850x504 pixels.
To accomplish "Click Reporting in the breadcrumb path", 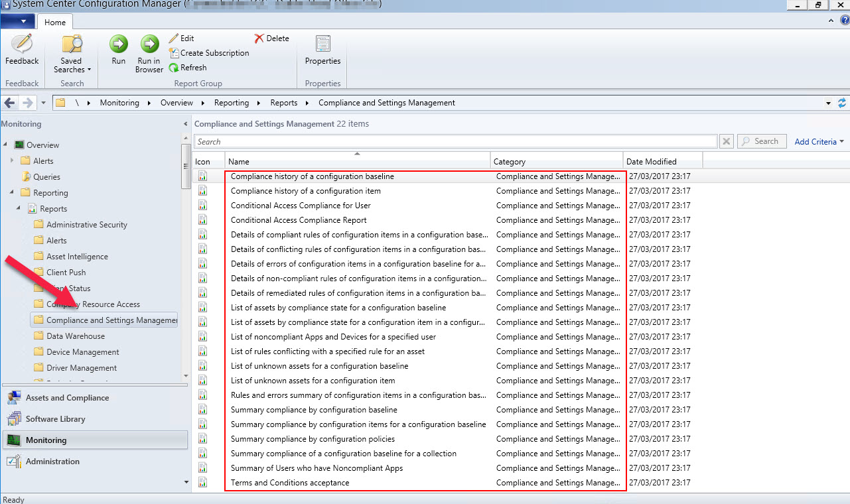I will tap(231, 103).
